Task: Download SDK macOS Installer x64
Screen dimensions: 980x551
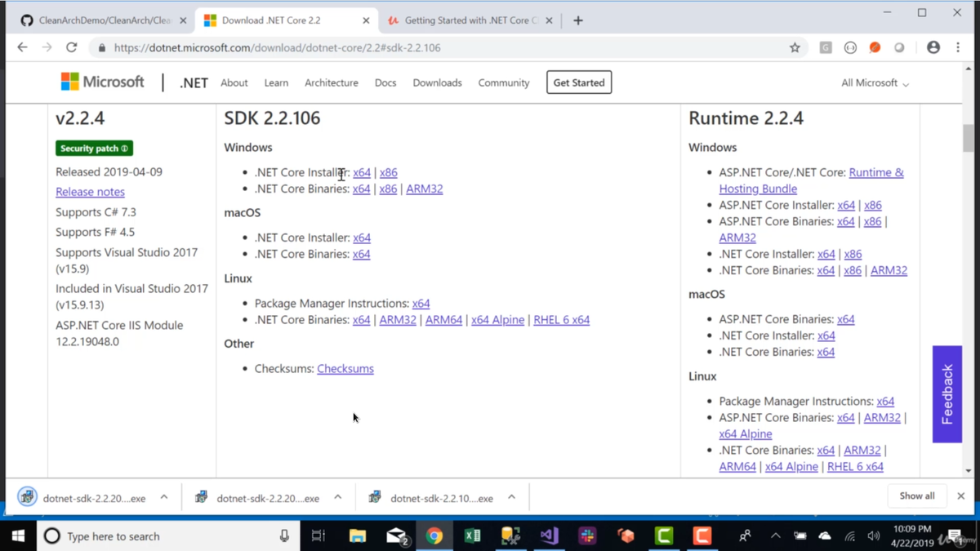Action: [362, 238]
